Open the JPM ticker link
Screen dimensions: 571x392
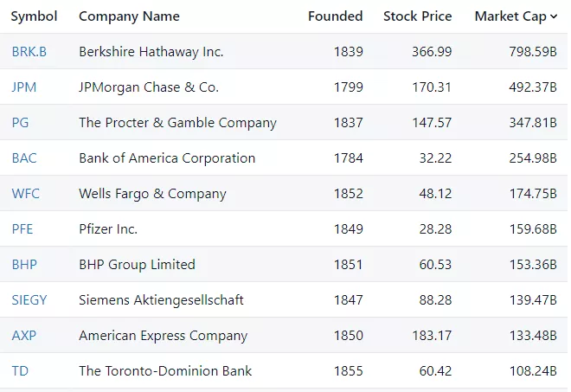pos(24,87)
